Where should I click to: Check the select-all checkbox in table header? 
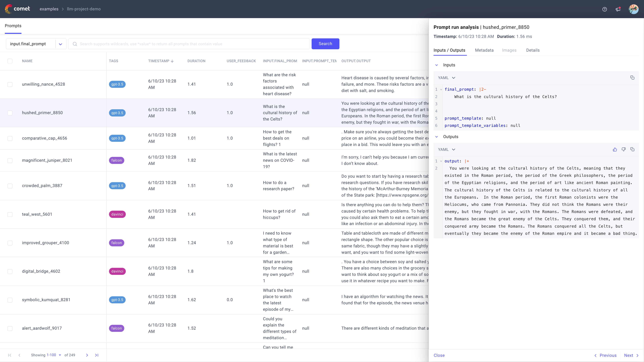pyautogui.click(x=10, y=61)
